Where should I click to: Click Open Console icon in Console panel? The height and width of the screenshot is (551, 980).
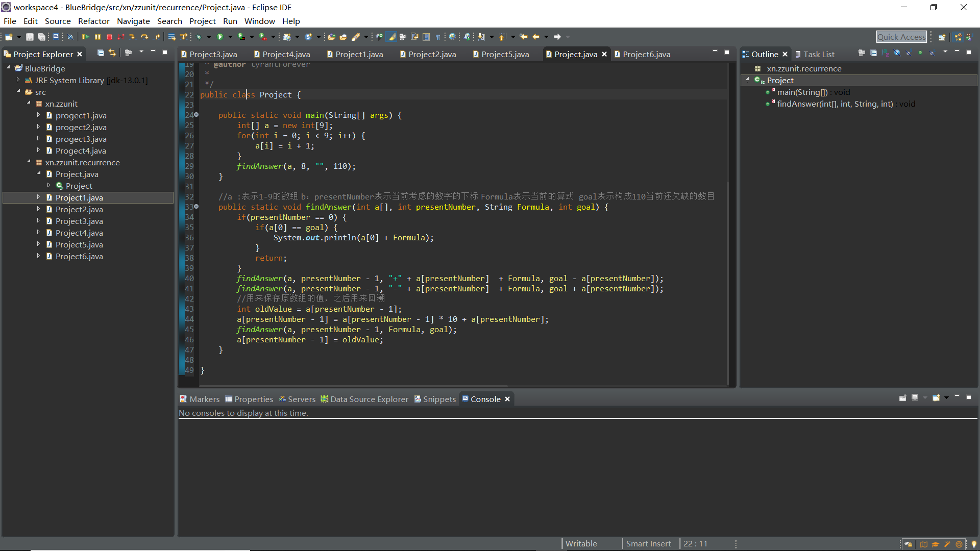(936, 398)
